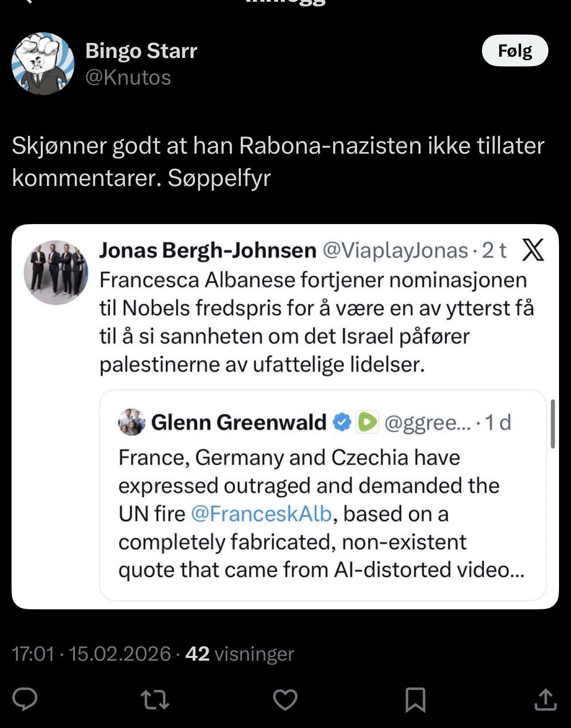Grab the scrollbar beside the Greenwald quote
This screenshot has height=728, width=571.
(552, 424)
